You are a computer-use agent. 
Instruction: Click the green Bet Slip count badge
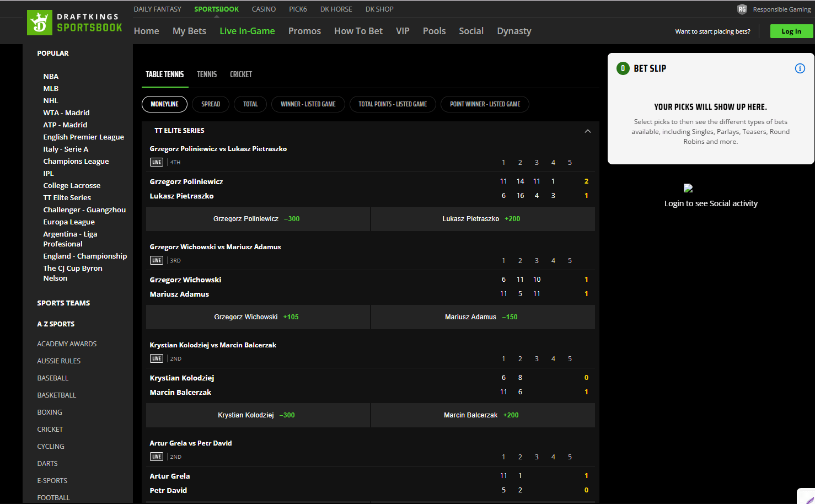(623, 68)
